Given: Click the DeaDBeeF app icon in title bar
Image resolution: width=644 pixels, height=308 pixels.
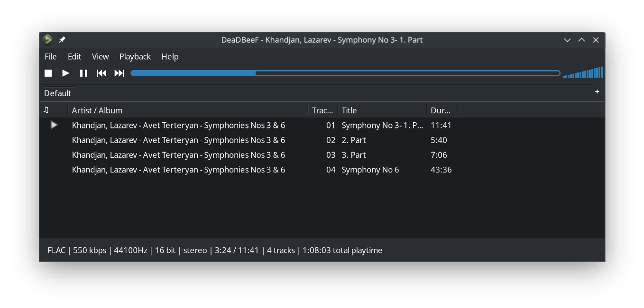Looking at the screenshot, I should coord(47,40).
